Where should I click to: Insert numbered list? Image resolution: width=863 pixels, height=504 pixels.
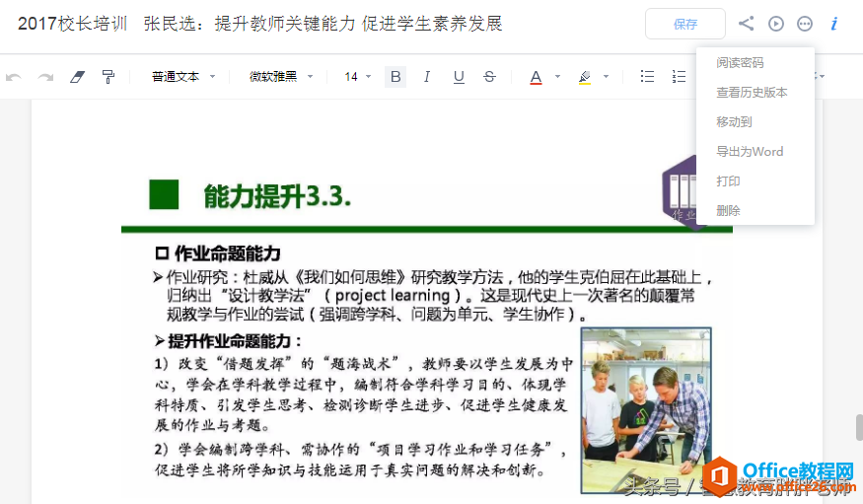pos(679,77)
